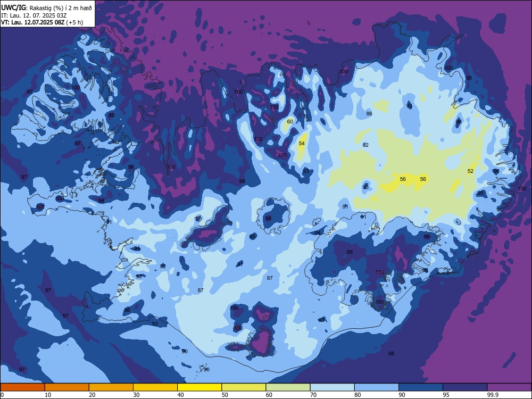Pick the 80–90 light blue legend swatch
Screen dimensions: 532x399
click(377, 387)
